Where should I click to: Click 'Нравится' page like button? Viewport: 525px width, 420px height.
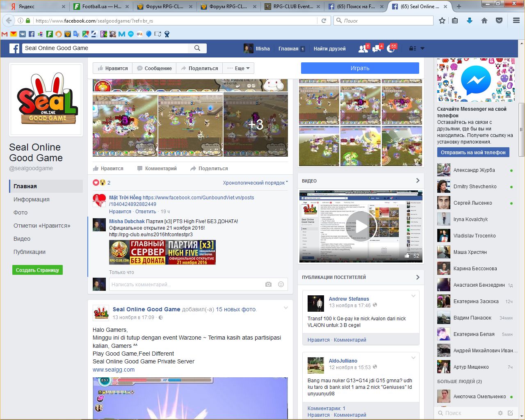pyautogui.click(x=112, y=68)
